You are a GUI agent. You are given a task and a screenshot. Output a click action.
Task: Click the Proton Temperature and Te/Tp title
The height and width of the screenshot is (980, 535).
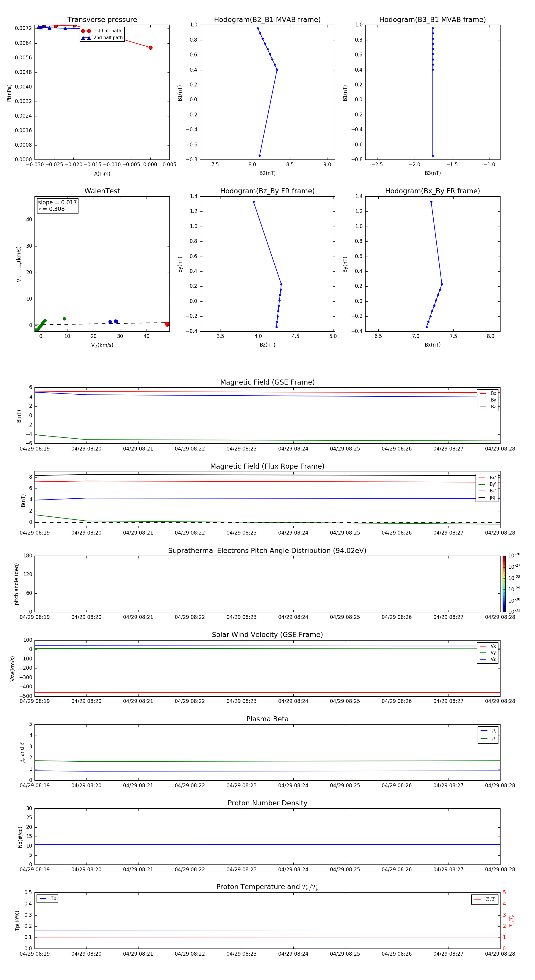[267, 887]
